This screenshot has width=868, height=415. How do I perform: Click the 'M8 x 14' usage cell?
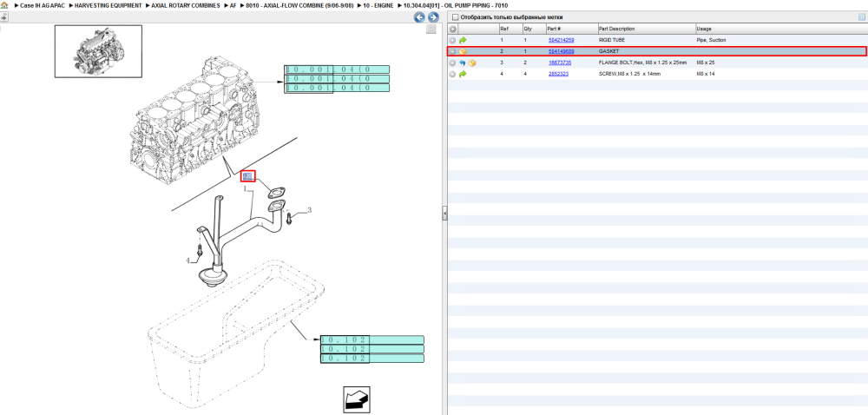pos(705,74)
